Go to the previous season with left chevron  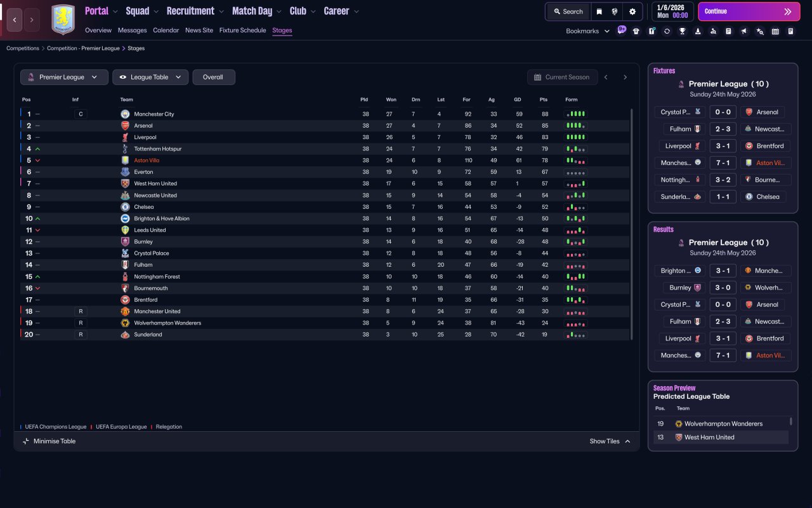point(606,77)
